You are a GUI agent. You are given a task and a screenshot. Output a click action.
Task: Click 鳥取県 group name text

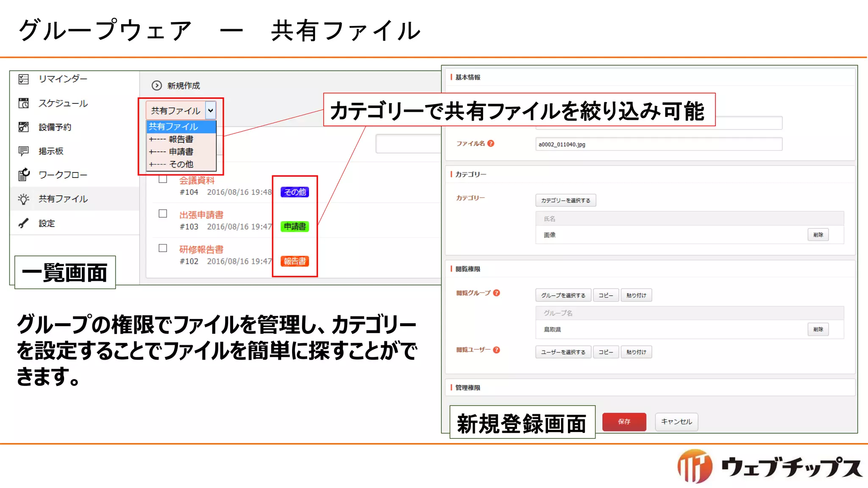tap(552, 330)
